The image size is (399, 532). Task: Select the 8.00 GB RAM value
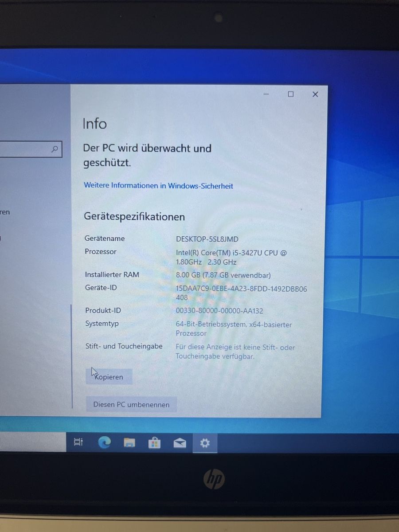223,275
